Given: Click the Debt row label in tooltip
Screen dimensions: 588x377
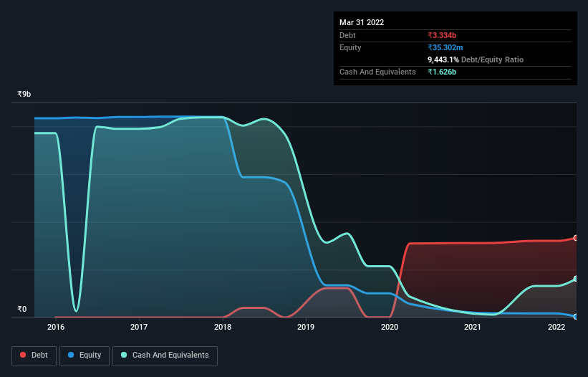Looking at the screenshot, I should tap(347, 35).
